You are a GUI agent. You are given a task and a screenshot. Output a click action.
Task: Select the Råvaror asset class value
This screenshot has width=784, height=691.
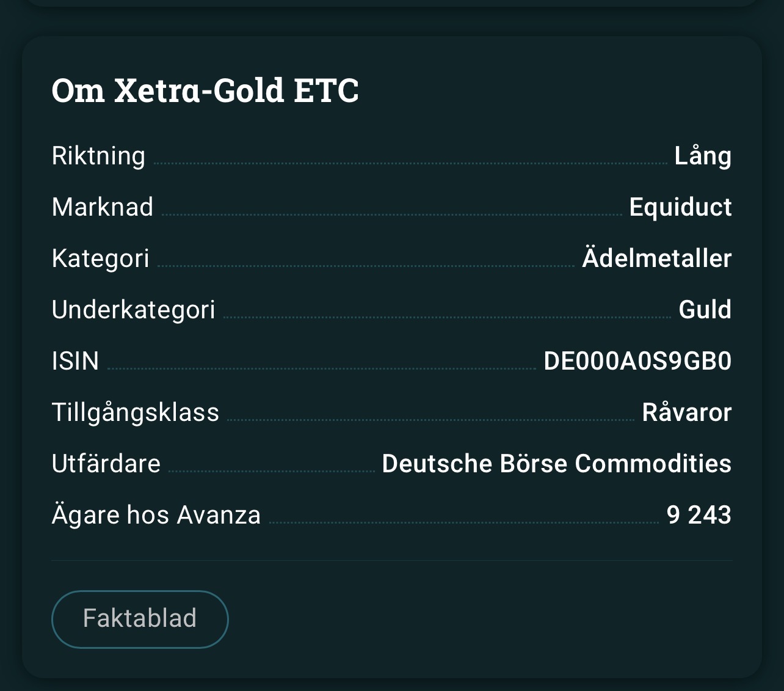[686, 412]
